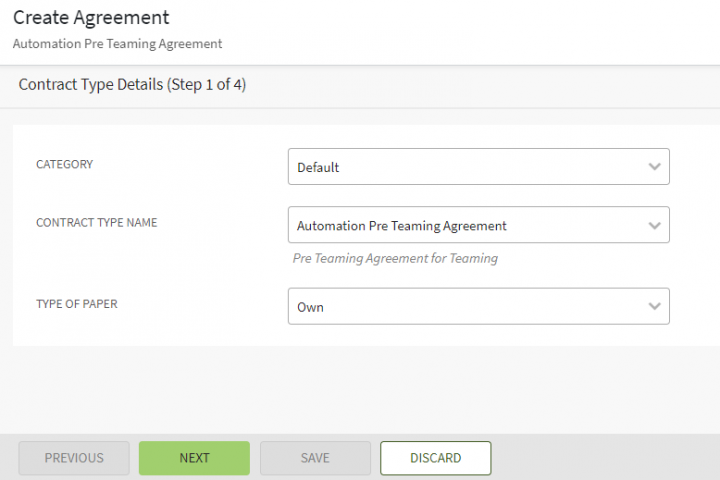Screen dimensions: 720x480
Task: Click the italic hint Pre Teaming Agreement for Teaming
Action: tap(395, 258)
